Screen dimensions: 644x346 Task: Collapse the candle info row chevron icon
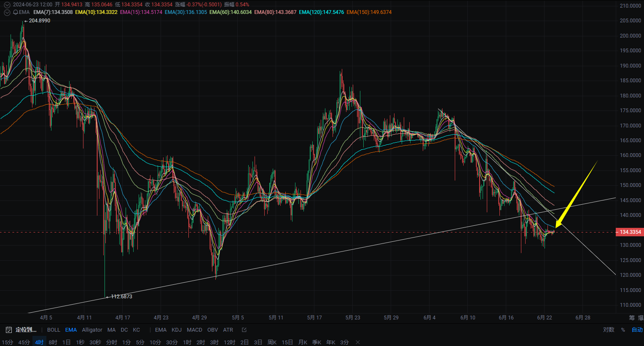[7, 5]
